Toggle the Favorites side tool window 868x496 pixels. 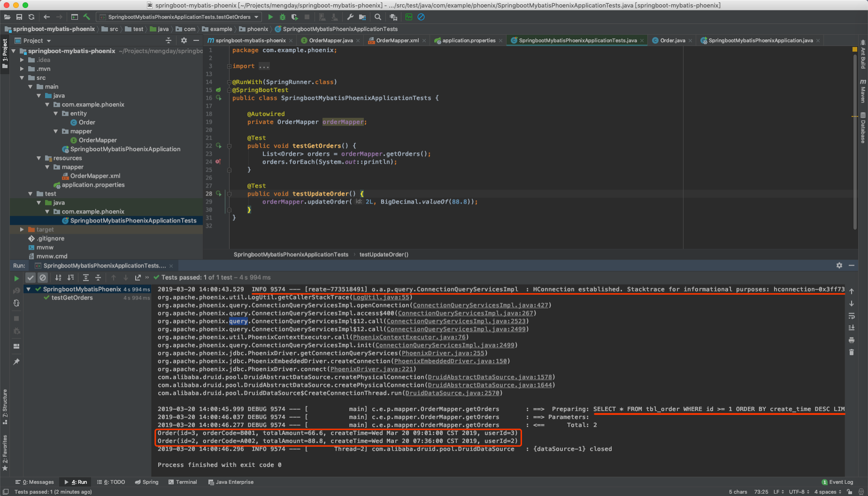coord(5,453)
